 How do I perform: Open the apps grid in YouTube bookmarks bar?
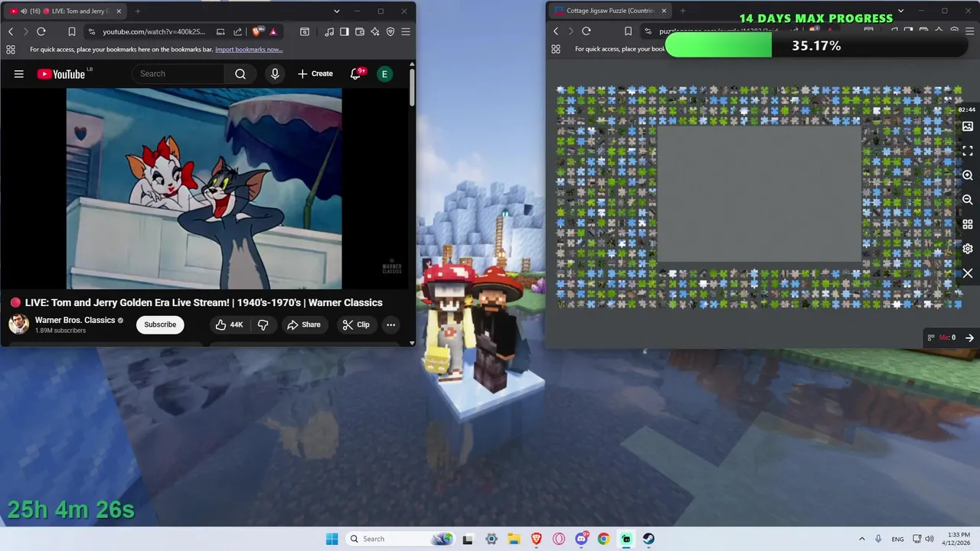(11, 49)
